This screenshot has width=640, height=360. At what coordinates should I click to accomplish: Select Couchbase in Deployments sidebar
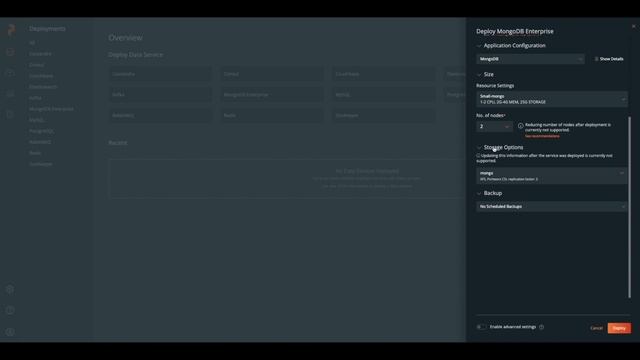click(x=41, y=76)
